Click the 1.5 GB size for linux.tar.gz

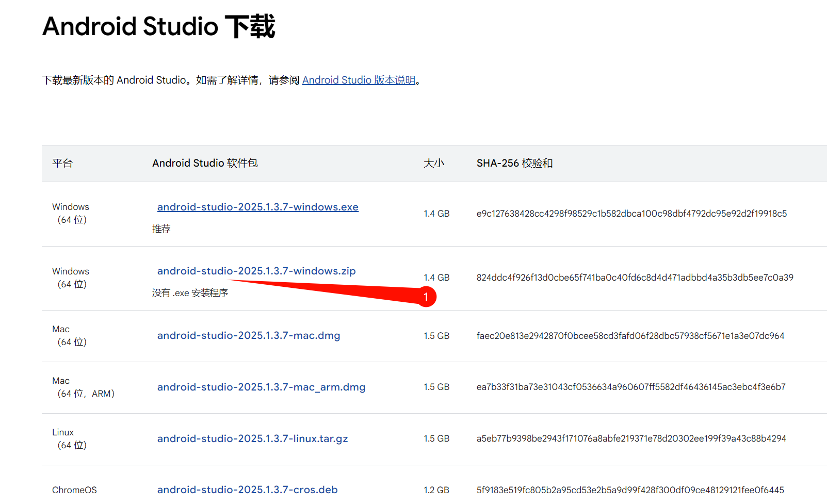436,438
